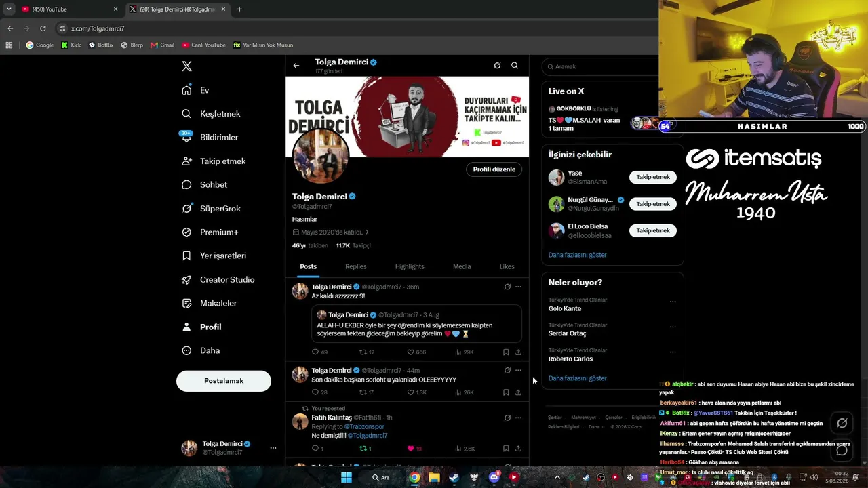Open the quoted ALLAH-U EKBER post
Image resolution: width=868 pixels, height=488 pixels.
[x=416, y=323]
